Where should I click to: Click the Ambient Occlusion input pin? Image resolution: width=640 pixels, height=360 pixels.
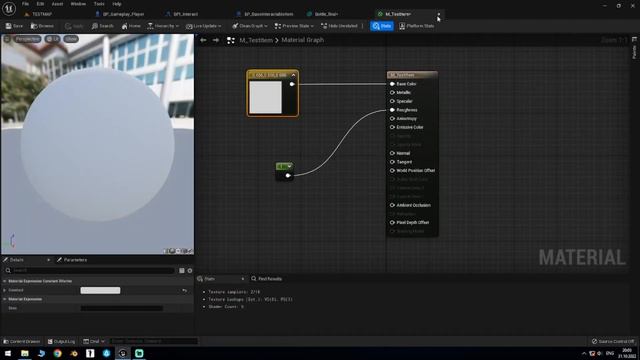pos(392,205)
